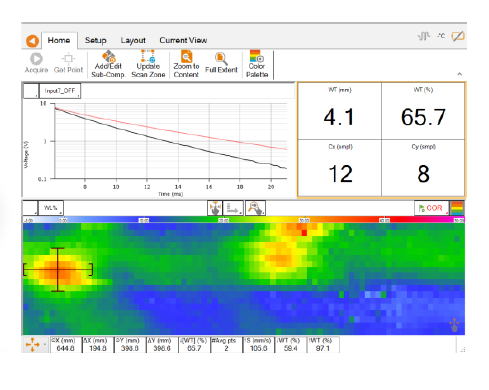Screen dimensions: 489x390
Task: Click the crosshair cursor on the C-scan
Action: pos(58,270)
